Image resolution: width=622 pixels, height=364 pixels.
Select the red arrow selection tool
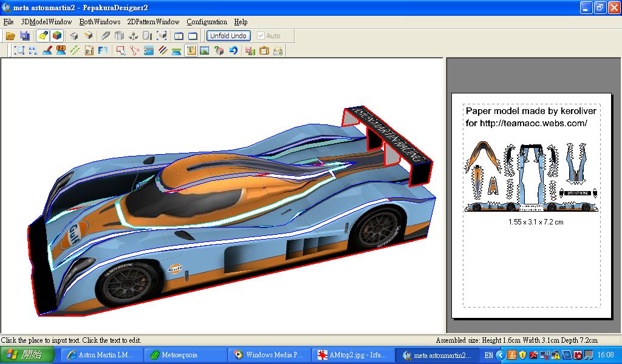120,51
